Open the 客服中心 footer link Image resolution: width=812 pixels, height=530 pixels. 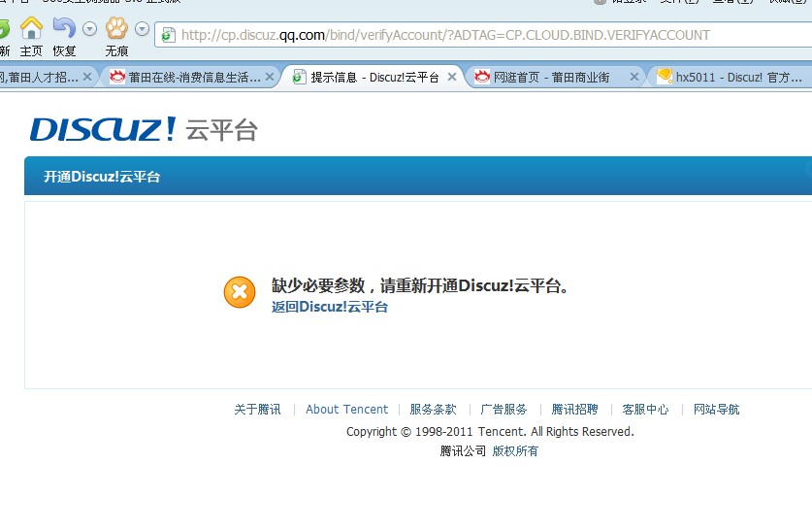[x=646, y=410]
